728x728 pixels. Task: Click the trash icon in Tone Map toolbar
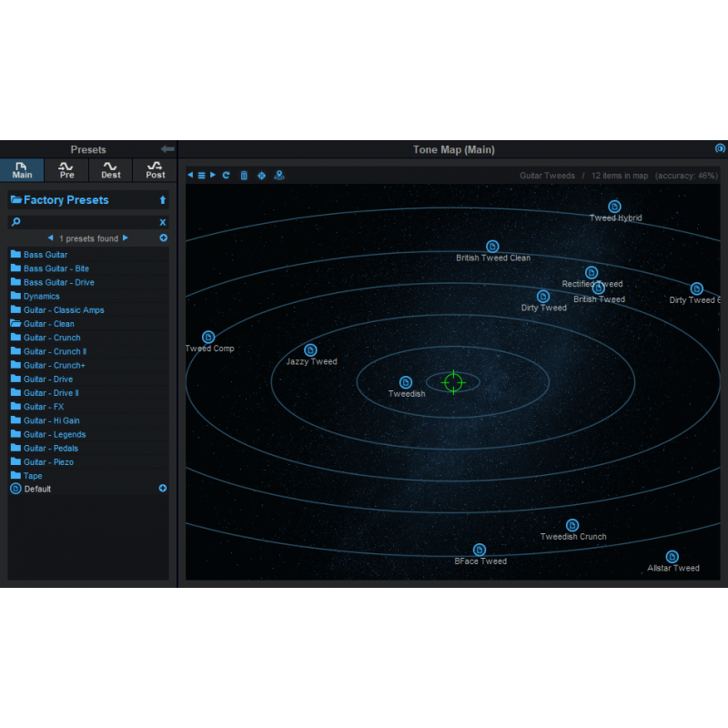coord(244,175)
